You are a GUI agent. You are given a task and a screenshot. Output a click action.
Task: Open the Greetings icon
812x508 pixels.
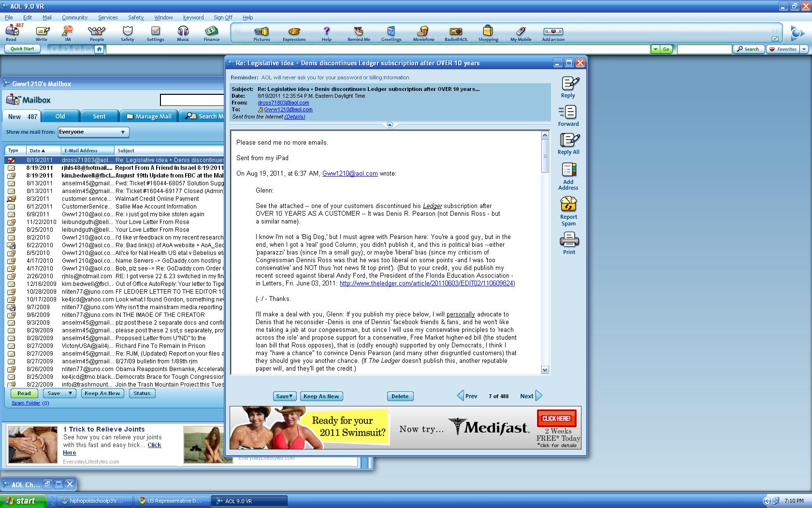[391, 33]
